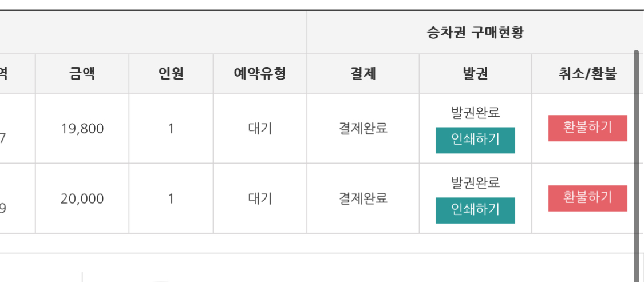Click 발권완료 text in the 19,800 row

[475, 113]
